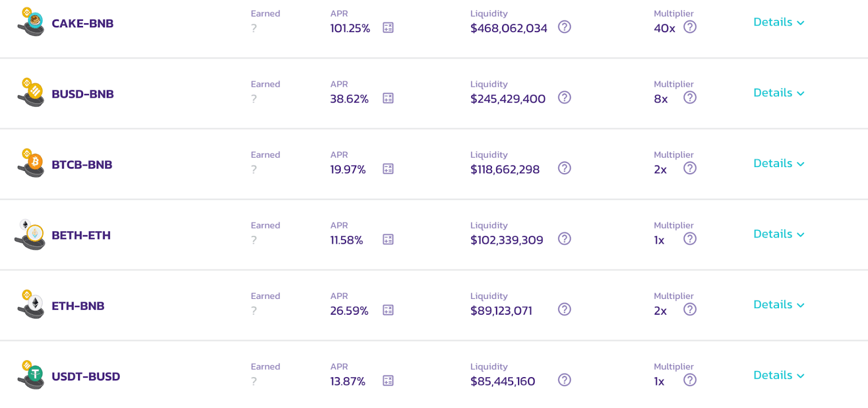Viewport: 868px width, 408px height.
Task: Click the Earned question mark for BTCB-BNB
Action: pos(253,169)
